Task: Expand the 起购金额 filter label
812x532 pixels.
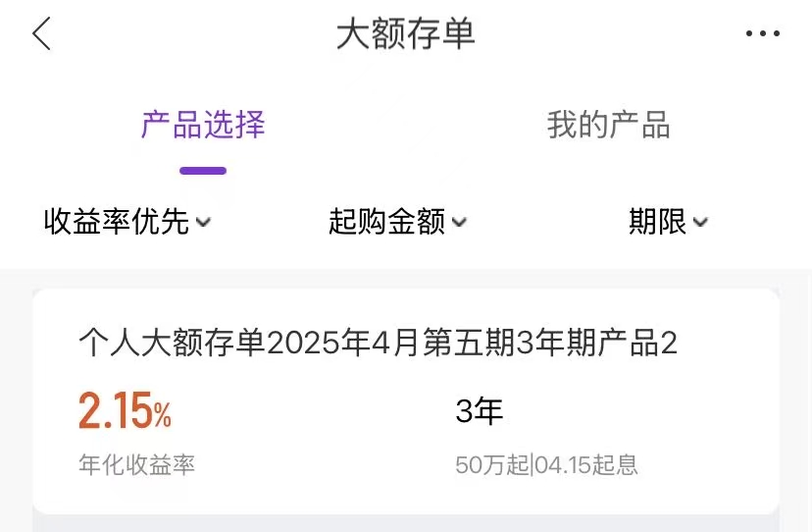Action: 386,222
